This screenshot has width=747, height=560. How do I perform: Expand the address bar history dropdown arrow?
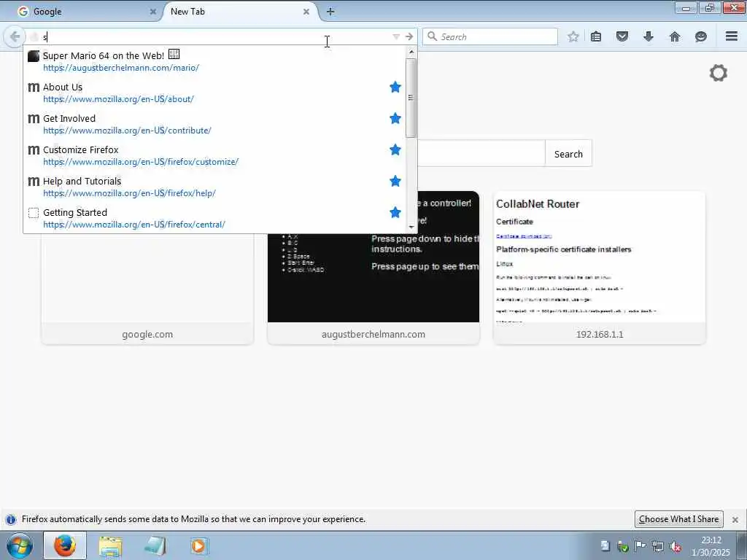tap(396, 36)
